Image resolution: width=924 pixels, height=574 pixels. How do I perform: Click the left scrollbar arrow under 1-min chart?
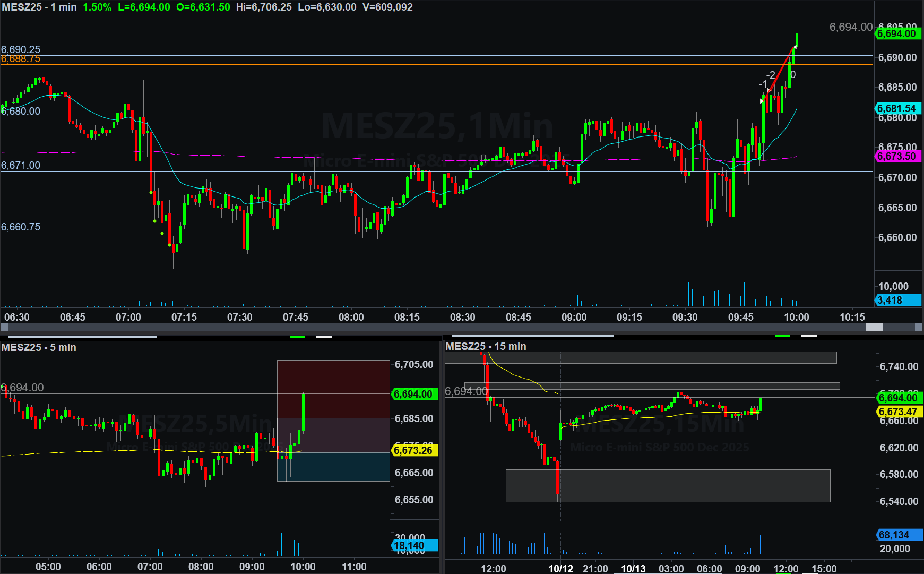click(5, 327)
